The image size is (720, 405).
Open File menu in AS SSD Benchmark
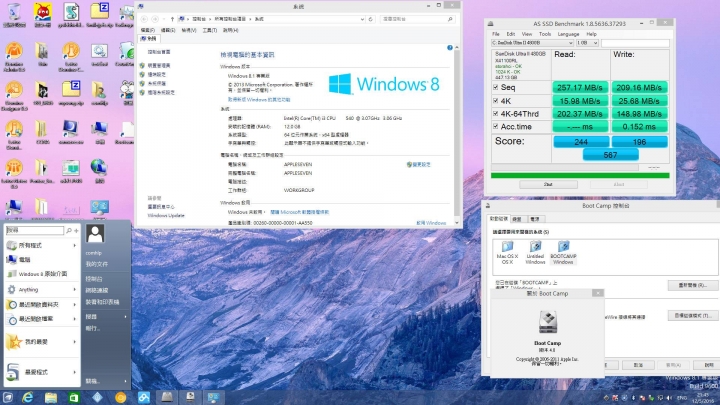(x=496, y=34)
